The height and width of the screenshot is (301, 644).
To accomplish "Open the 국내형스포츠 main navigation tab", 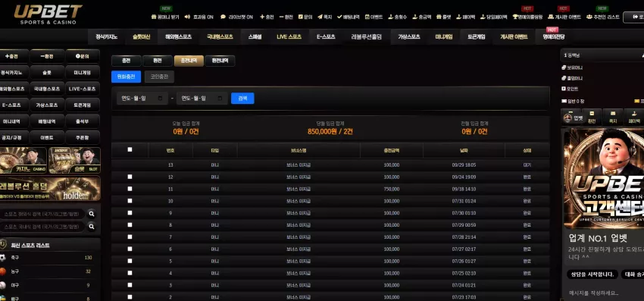I will click(x=220, y=36).
